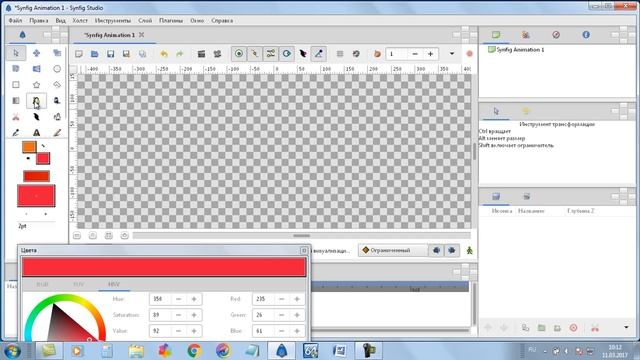The image size is (640, 360).
Task: Select Synfig Animation 1 in canvas browser
Action: (x=520, y=49)
